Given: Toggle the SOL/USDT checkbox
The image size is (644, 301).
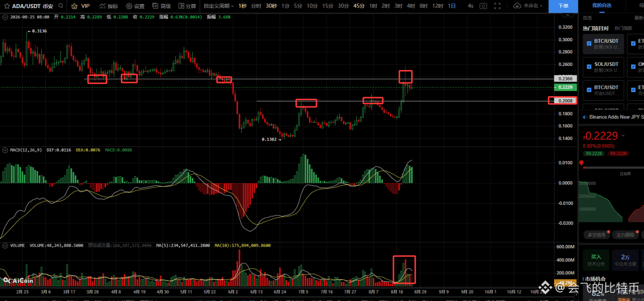Looking at the screenshot, I should pos(589,66).
